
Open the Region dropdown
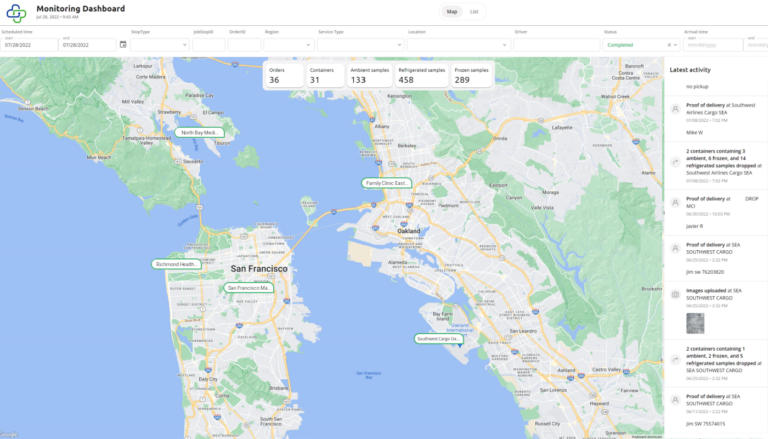[x=288, y=45]
